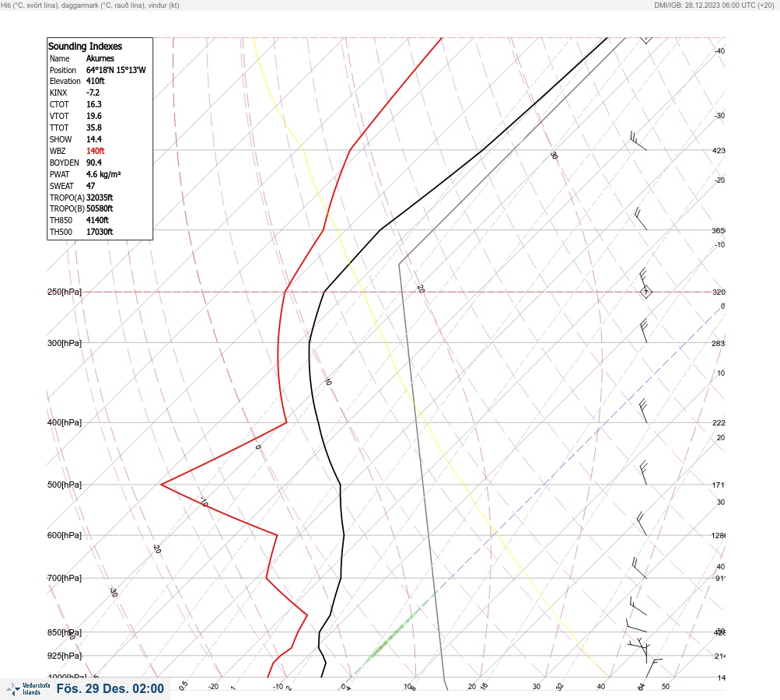Screen dimensions: 780x700
Task: Select the 'Sounding Indexes' title
Action: pos(85,46)
